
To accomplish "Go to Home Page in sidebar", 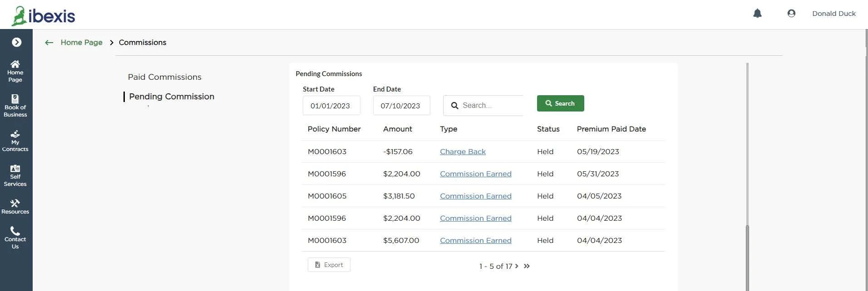I will click(15, 71).
